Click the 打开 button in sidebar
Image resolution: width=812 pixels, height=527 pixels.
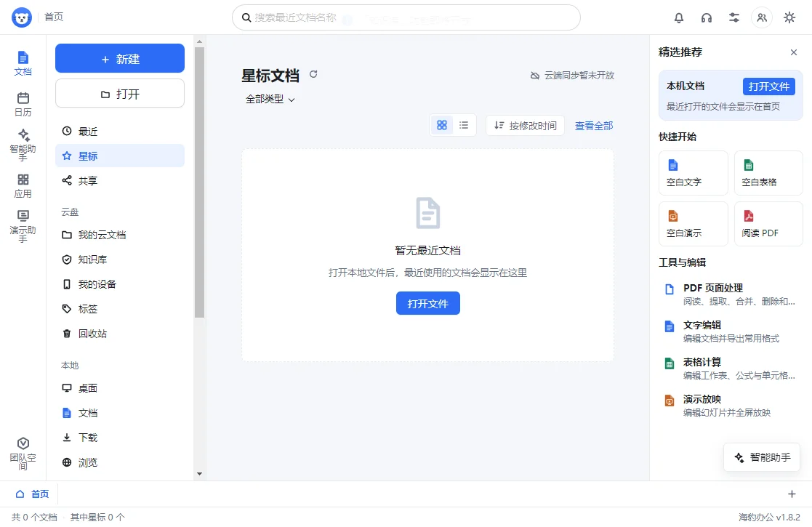120,94
